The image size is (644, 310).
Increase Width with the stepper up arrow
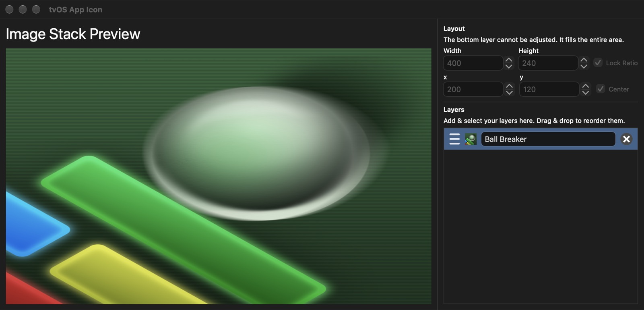[509, 60]
